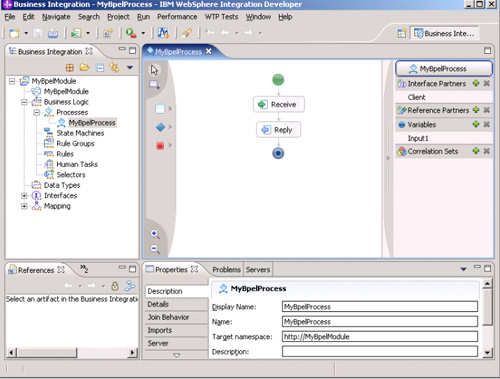Add a Correlation Set with plus icon

pos(476,151)
